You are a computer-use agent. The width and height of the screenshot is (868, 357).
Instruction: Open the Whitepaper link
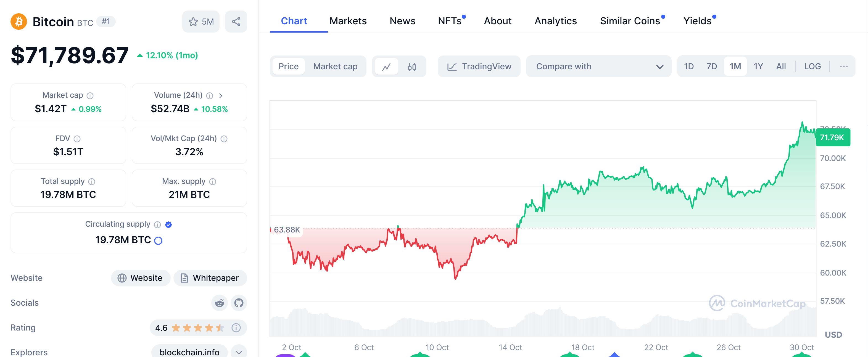click(210, 278)
